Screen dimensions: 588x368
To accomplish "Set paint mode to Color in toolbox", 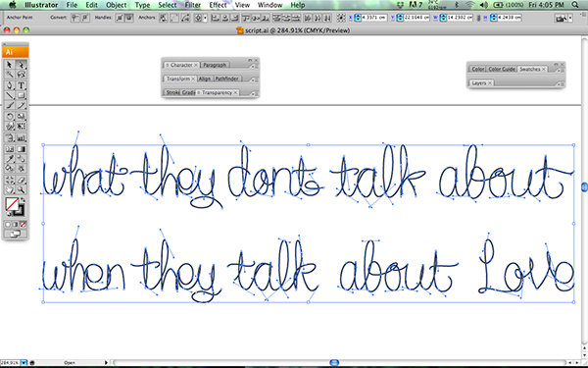I will tap(8, 225).
